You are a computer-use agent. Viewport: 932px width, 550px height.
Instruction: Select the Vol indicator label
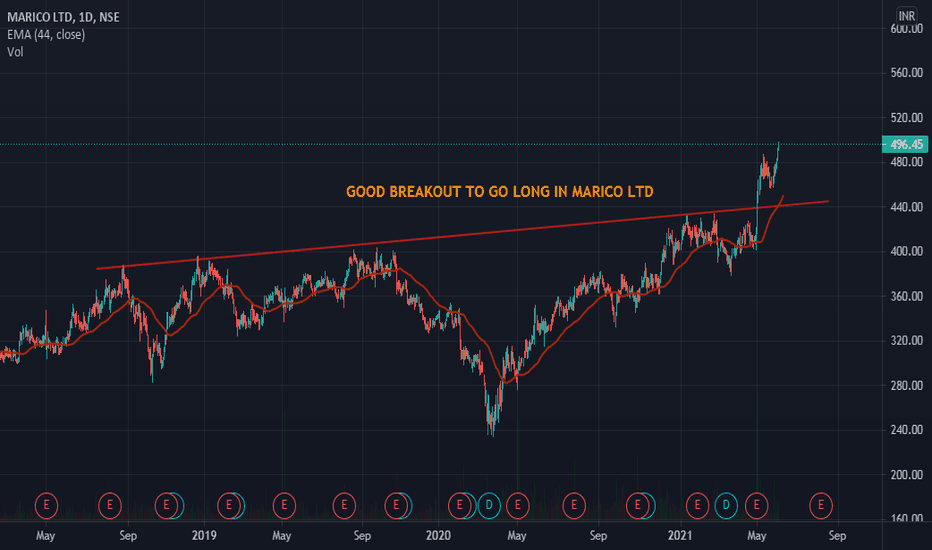(15, 52)
